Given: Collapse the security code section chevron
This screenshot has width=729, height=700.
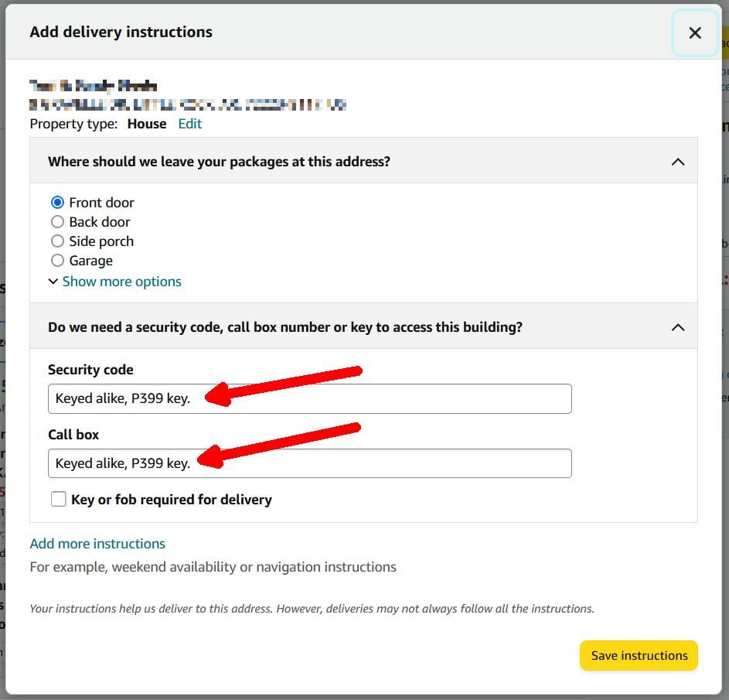Looking at the screenshot, I should tap(678, 327).
